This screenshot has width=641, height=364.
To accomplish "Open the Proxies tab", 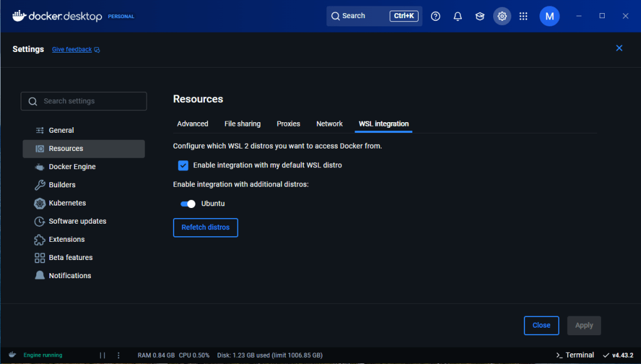I will [288, 124].
